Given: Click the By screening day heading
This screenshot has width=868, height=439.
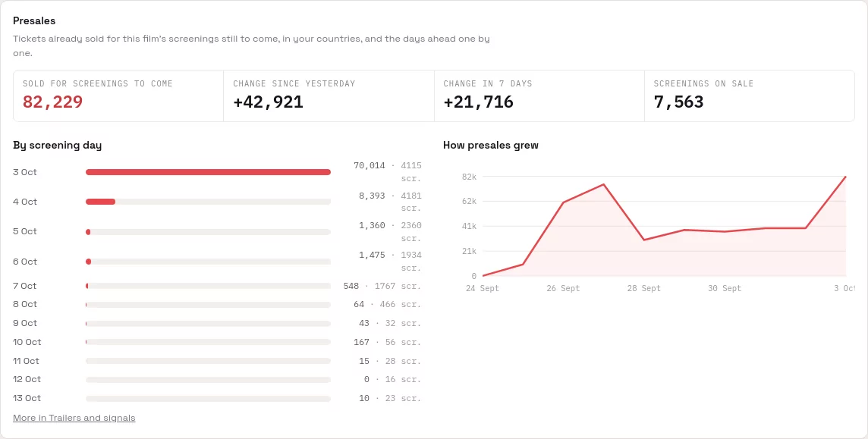Looking at the screenshot, I should click(x=58, y=146).
